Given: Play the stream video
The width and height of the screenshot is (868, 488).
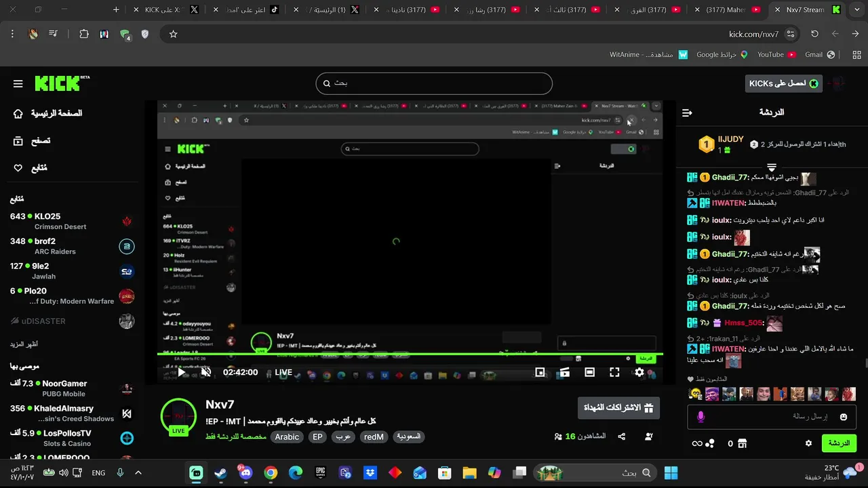Looking at the screenshot, I should point(182,372).
